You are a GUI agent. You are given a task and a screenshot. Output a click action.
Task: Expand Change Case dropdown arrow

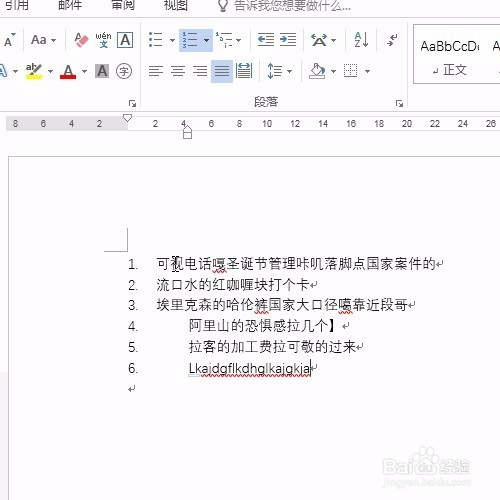tap(53, 41)
